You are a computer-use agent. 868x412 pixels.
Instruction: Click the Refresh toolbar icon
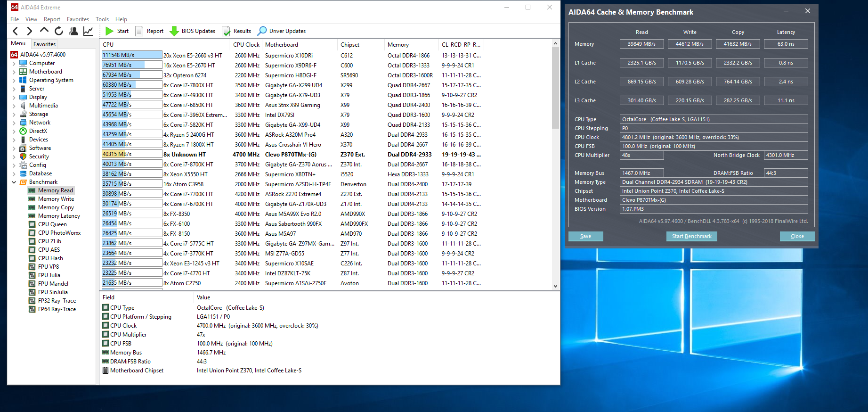pyautogui.click(x=59, y=31)
